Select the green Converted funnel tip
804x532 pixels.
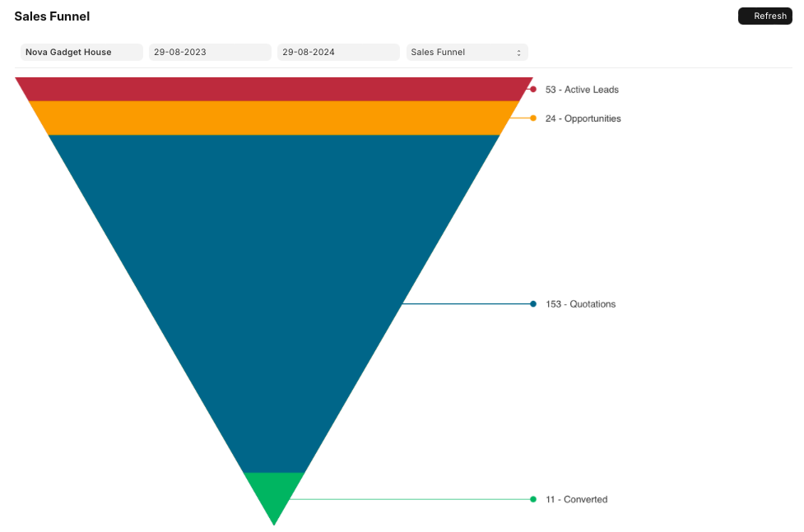tap(274, 493)
